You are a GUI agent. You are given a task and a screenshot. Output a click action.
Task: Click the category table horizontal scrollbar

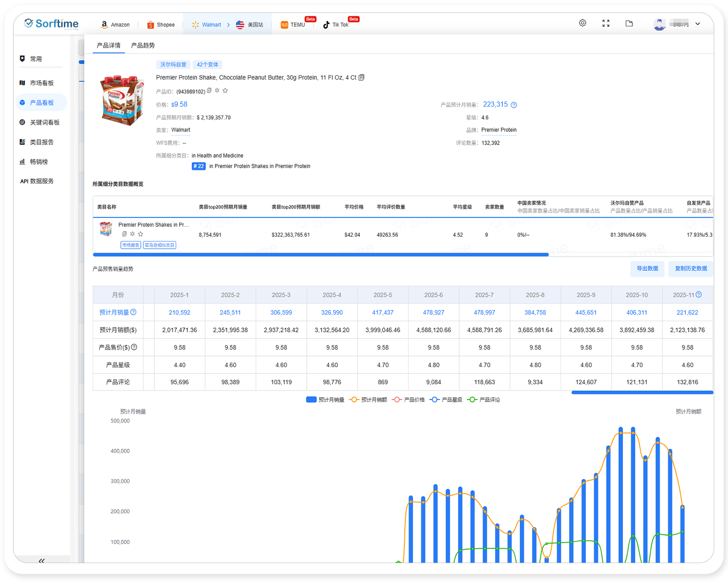click(320, 255)
